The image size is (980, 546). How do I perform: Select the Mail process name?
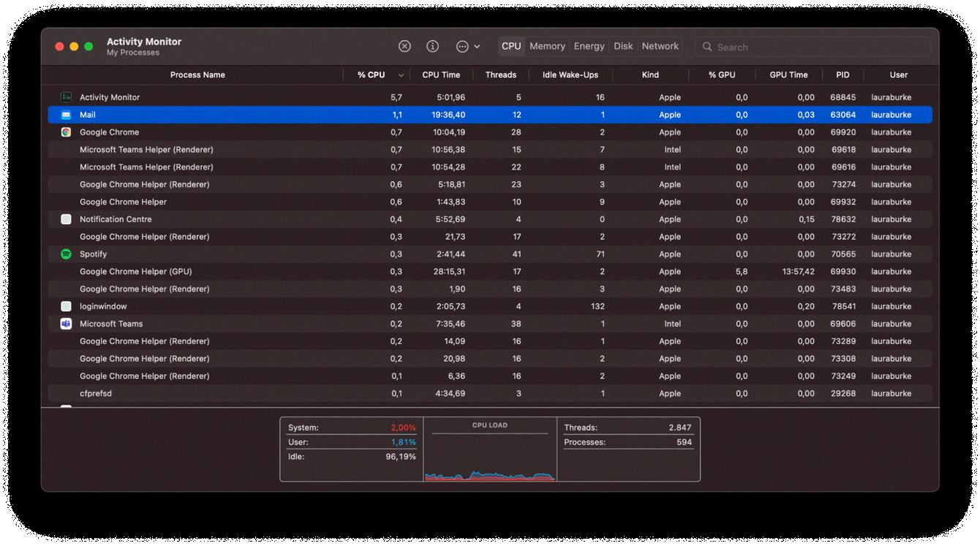pos(88,115)
